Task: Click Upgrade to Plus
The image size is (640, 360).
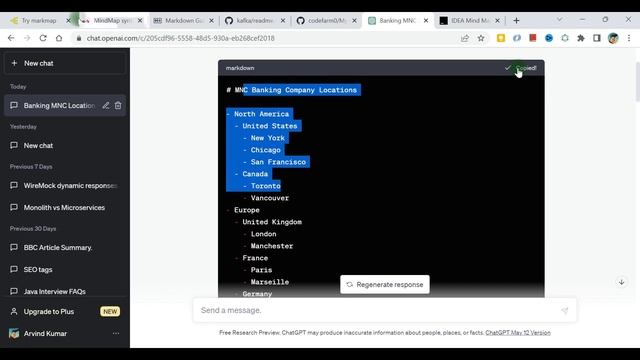Action: (64, 311)
